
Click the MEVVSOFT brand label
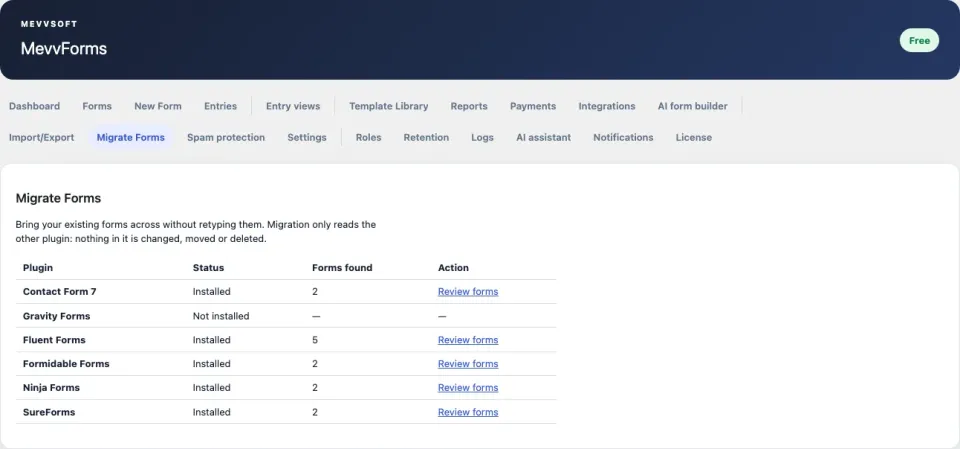49,24
